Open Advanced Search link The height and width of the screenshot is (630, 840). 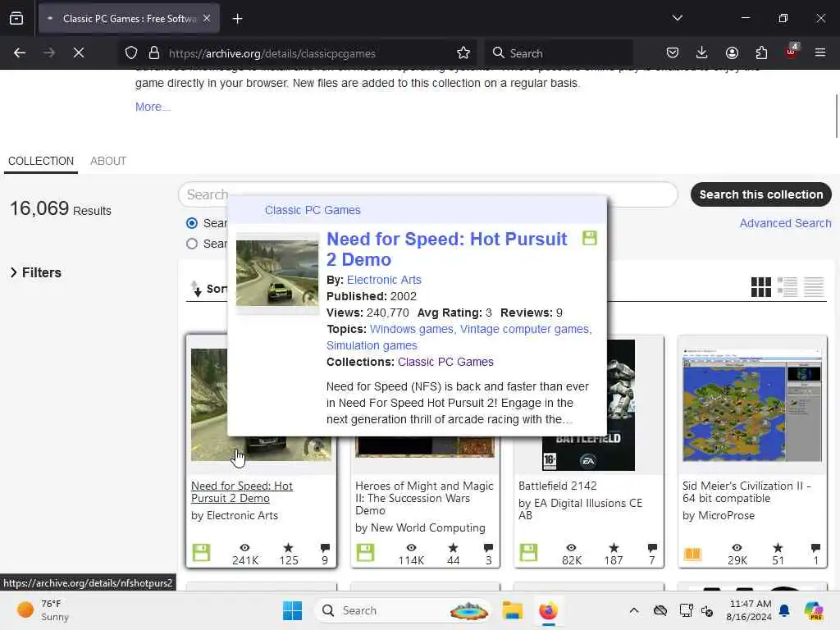tap(785, 223)
